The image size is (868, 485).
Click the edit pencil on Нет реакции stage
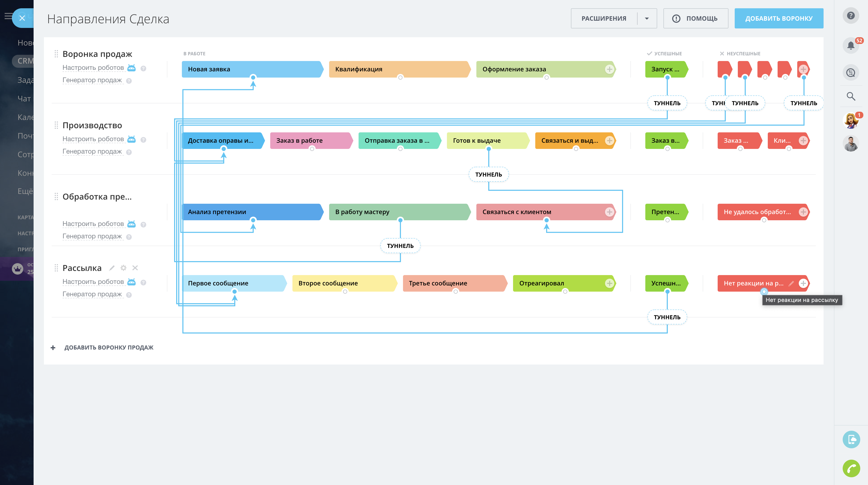pyautogui.click(x=791, y=283)
